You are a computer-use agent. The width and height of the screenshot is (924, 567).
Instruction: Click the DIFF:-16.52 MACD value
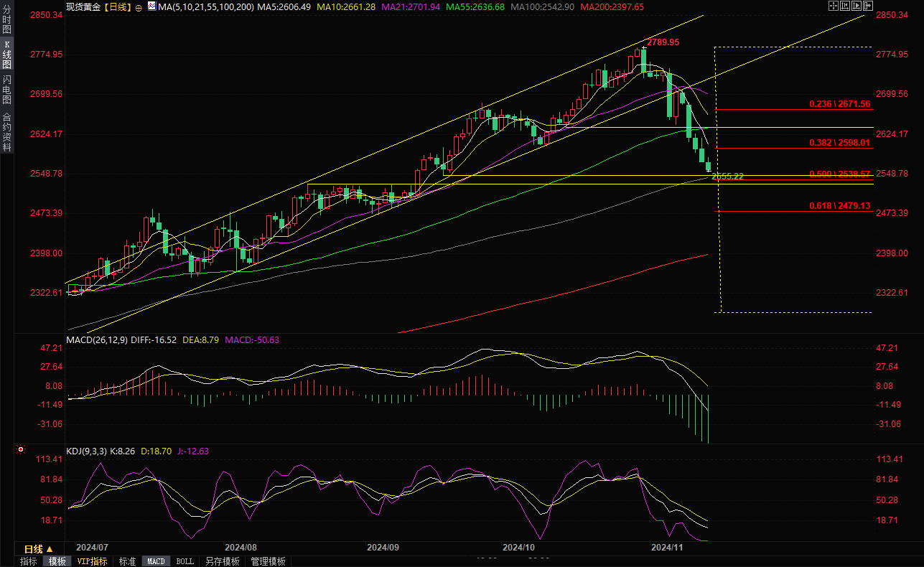(154, 339)
